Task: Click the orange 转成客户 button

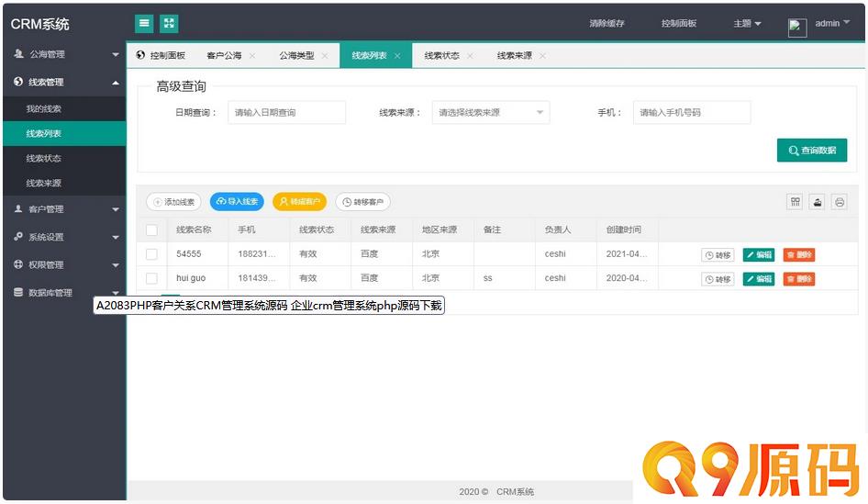Action: (x=299, y=202)
